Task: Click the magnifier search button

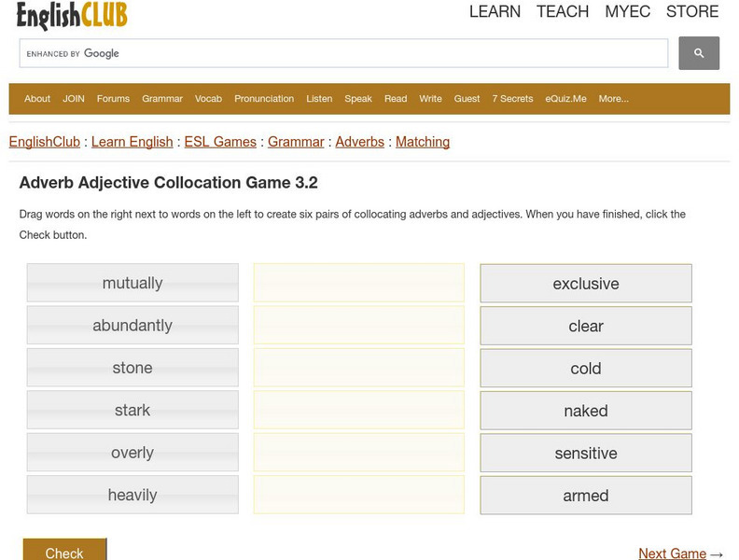Action: 699,53
